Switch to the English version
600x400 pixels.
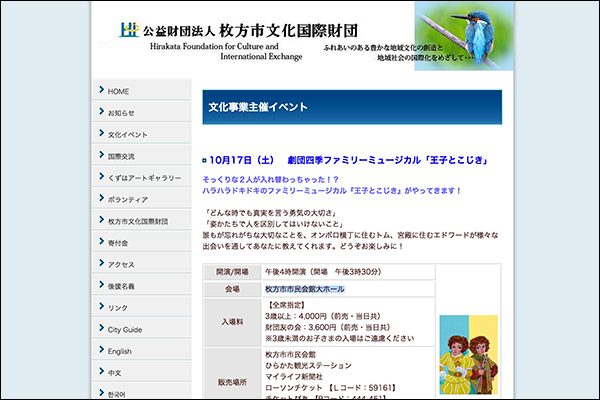click(x=120, y=351)
